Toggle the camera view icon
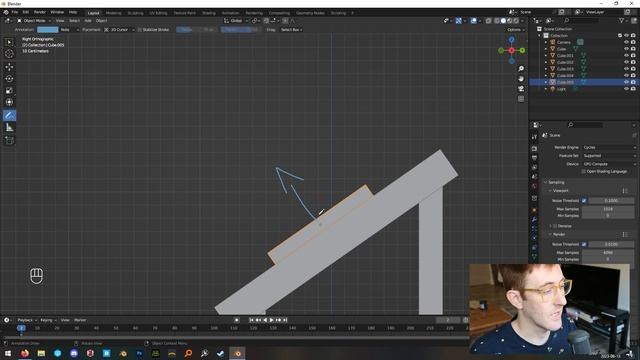 521,89
